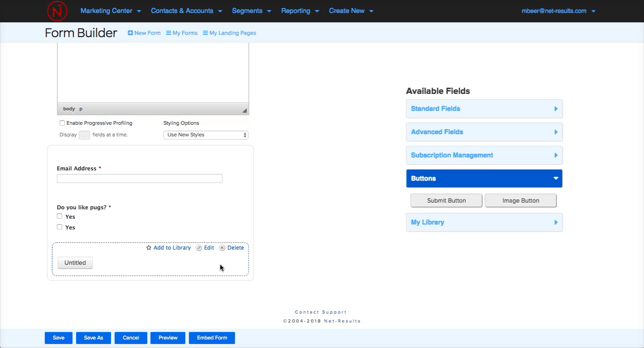Expand the Standard Fields section
644x348 pixels.
pyautogui.click(x=484, y=109)
